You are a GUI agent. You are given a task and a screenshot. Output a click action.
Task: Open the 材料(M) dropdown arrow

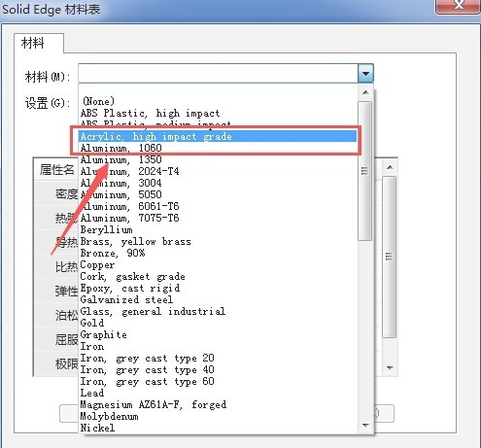[x=365, y=73]
